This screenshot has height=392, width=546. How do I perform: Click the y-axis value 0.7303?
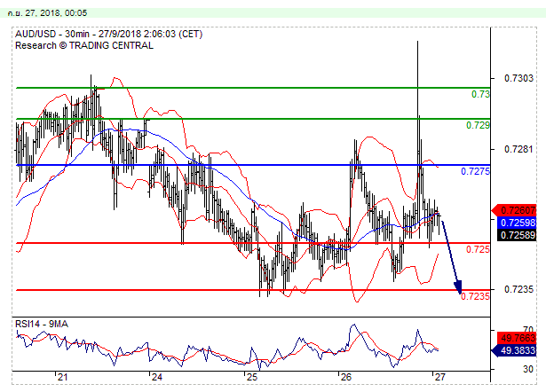pyautogui.click(x=518, y=78)
